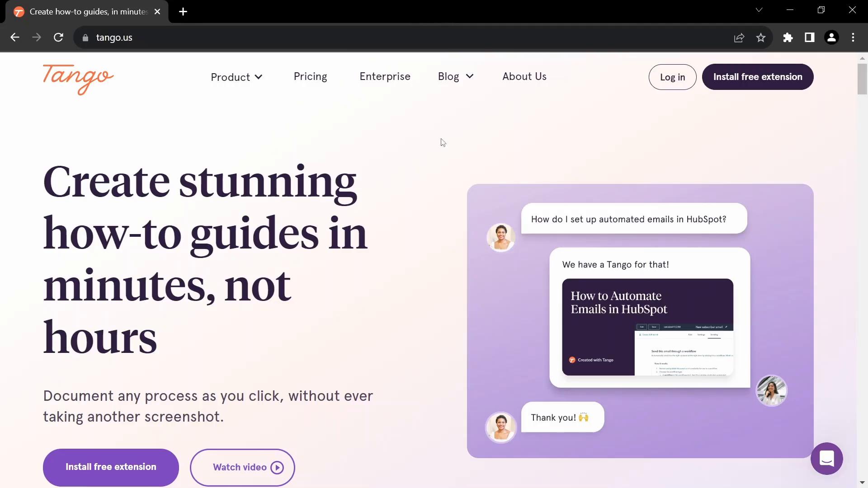Click the Log in button
Screen dimensions: 868x488
tap(672, 77)
